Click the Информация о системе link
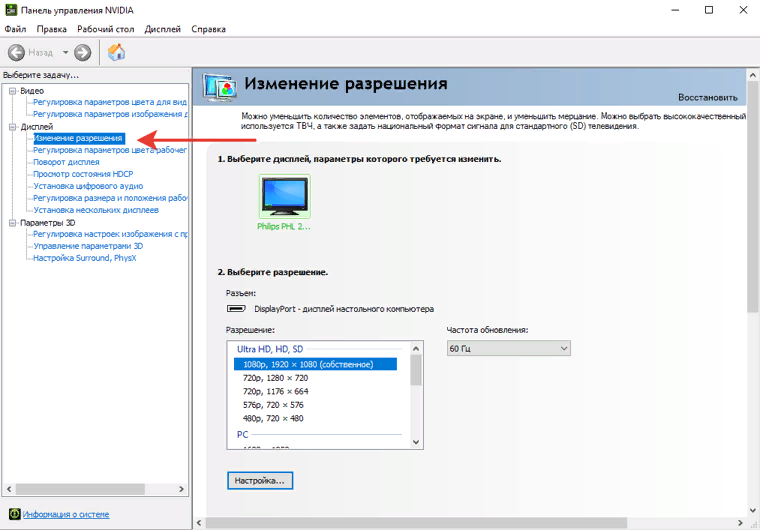760x530 pixels. pos(66,514)
